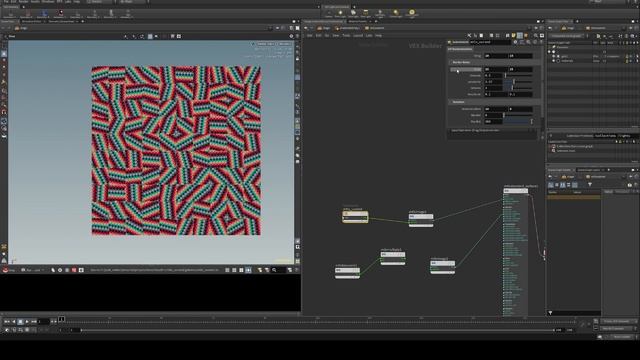The image size is (640, 360).
Task: Open the Go menu in the network editor
Action: [327, 36]
